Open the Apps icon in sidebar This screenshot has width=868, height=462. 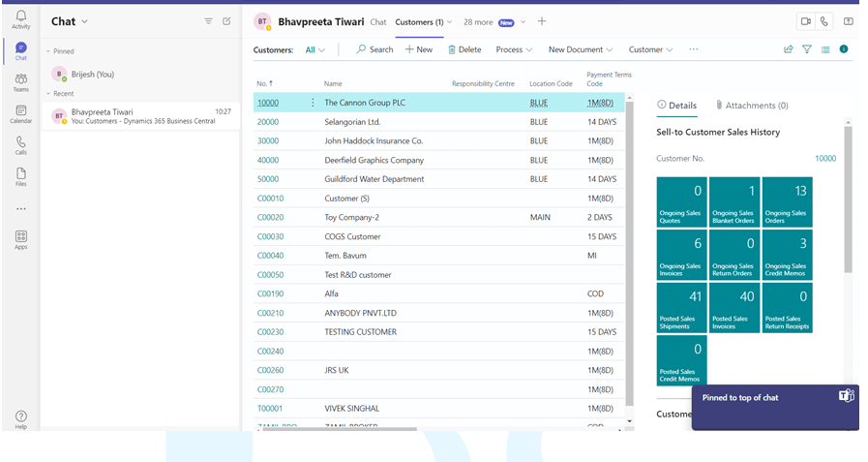[21, 240]
